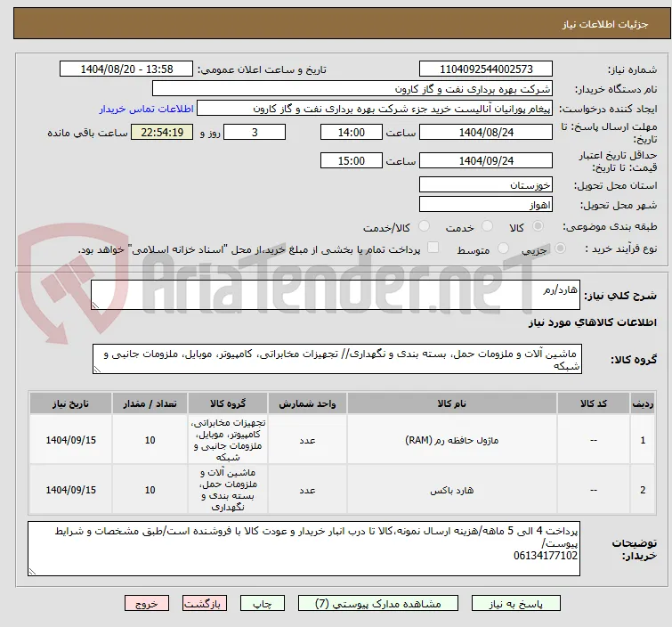Click the اطلاعات کالاهای مورد نیاز heading
This screenshot has width=672, height=627.
pyautogui.click(x=592, y=322)
